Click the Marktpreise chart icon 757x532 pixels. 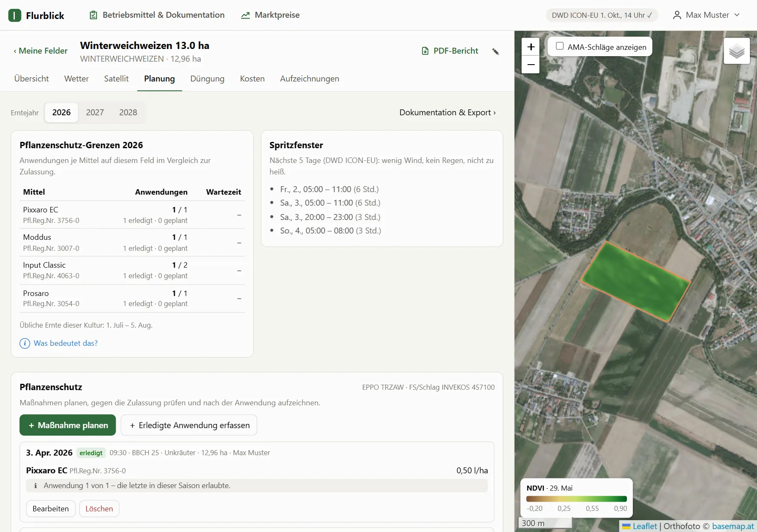tap(245, 15)
